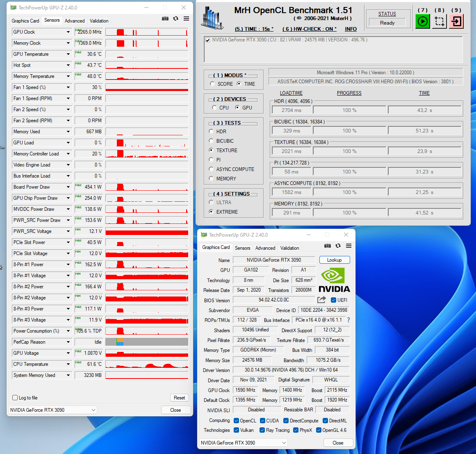Click the INFO link in MrH benchmark

pyautogui.click(x=351, y=29)
